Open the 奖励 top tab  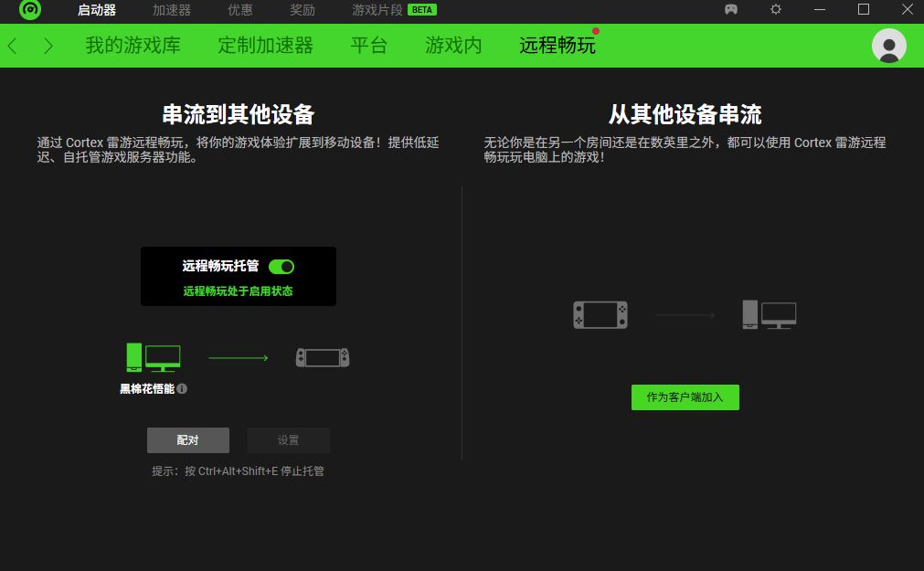point(303,10)
